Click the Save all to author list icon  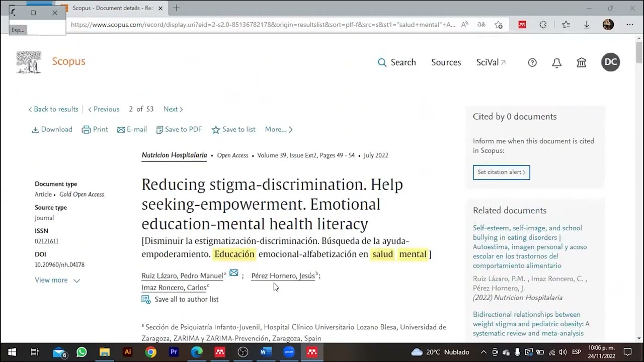[x=146, y=299]
